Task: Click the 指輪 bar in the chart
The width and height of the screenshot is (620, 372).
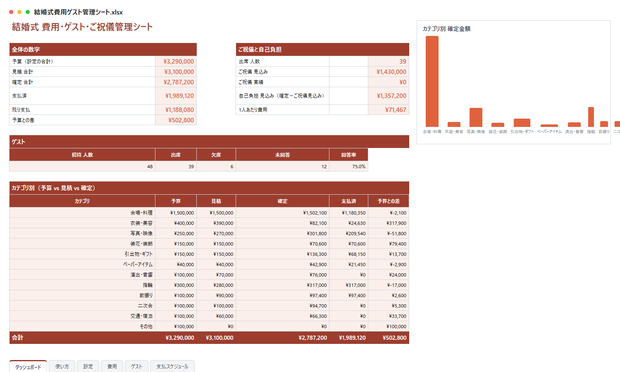Action: 591,117
